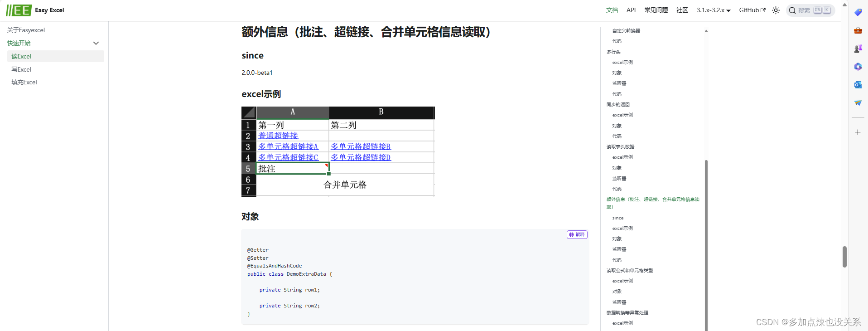This screenshot has width=868, height=331.
Task: Click the since heading in the article
Action: (x=252, y=55)
